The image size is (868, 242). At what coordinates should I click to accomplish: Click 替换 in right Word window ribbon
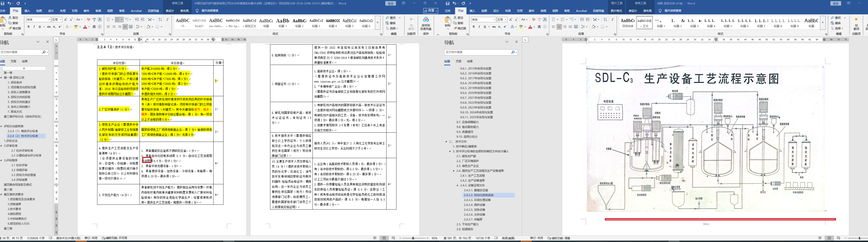(x=835, y=23)
